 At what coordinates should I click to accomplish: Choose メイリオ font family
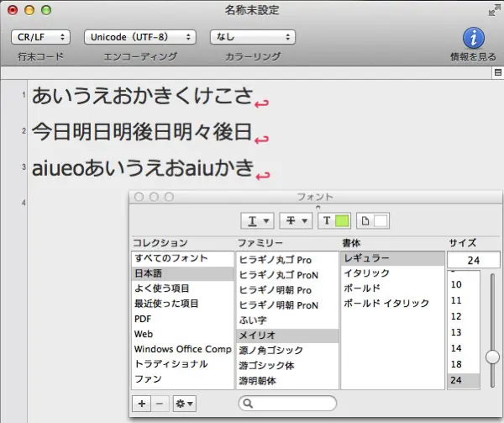coord(287,336)
